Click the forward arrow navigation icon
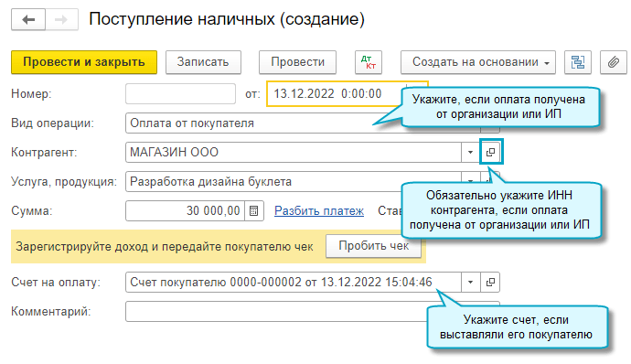 (61, 19)
